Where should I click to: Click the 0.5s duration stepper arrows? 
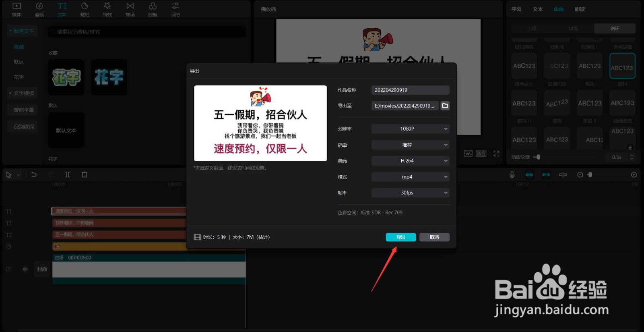click(x=632, y=157)
